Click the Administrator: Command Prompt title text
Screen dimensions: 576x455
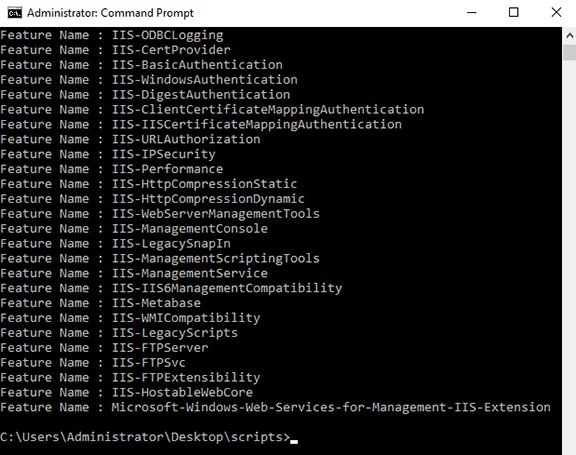tap(110, 13)
